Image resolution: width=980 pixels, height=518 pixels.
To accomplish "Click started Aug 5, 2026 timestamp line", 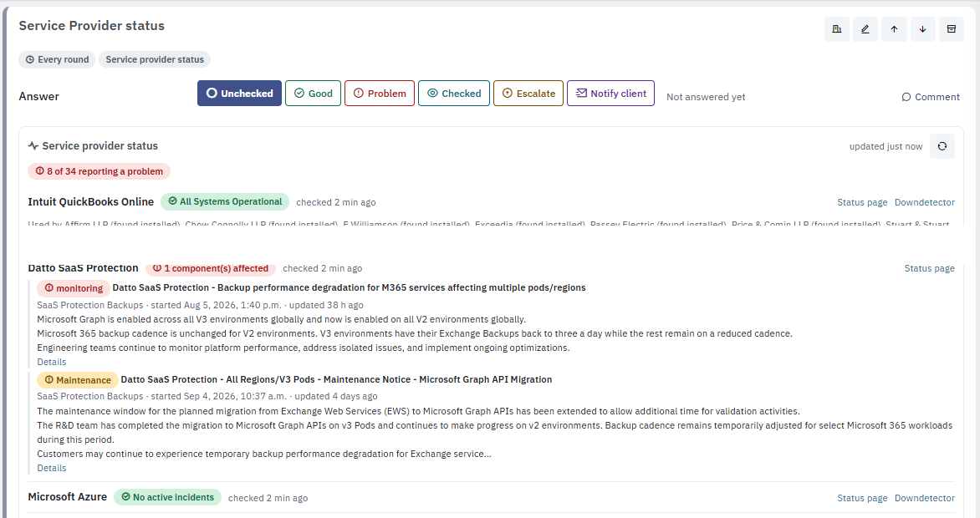I will 200,305.
